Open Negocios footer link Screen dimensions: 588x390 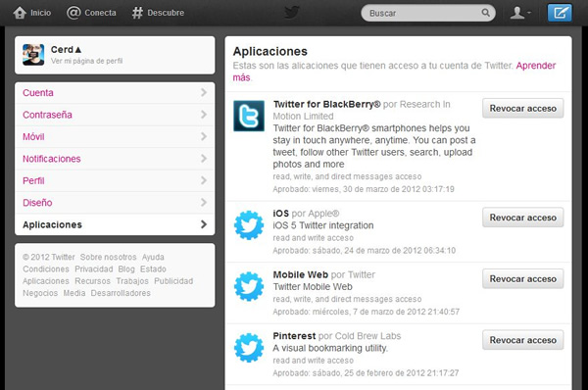coord(40,293)
